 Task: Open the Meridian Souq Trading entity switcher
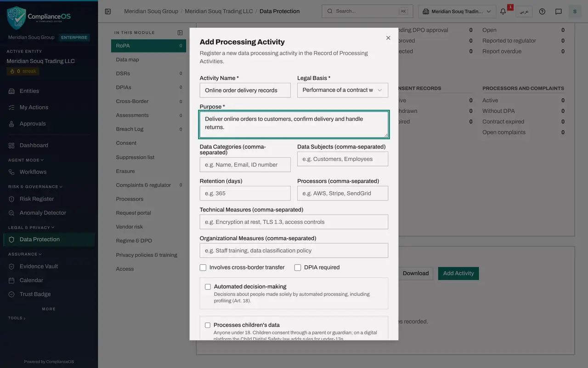pos(458,11)
